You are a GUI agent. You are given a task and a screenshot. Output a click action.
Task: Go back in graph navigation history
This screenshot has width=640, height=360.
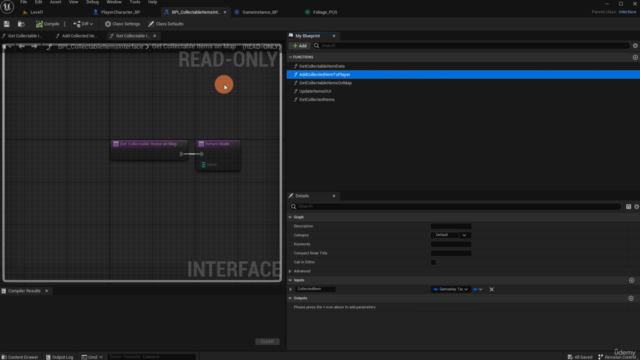22,47
